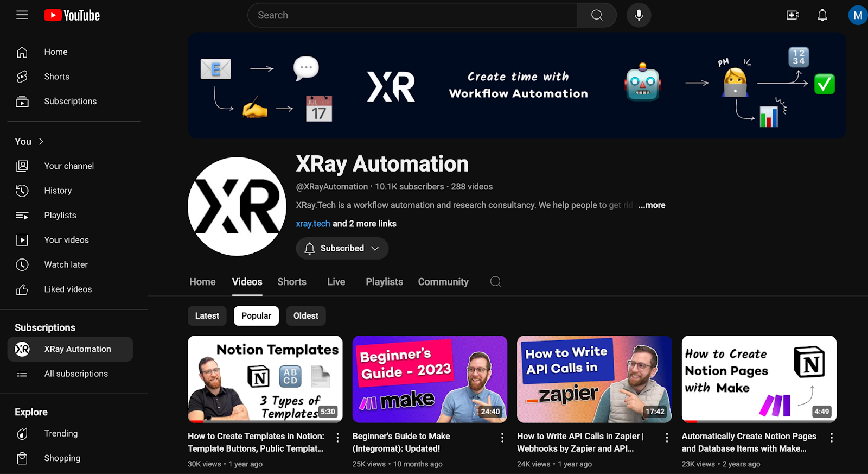Click the '288 videos' count
The height and width of the screenshot is (474, 868).
click(x=472, y=187)
